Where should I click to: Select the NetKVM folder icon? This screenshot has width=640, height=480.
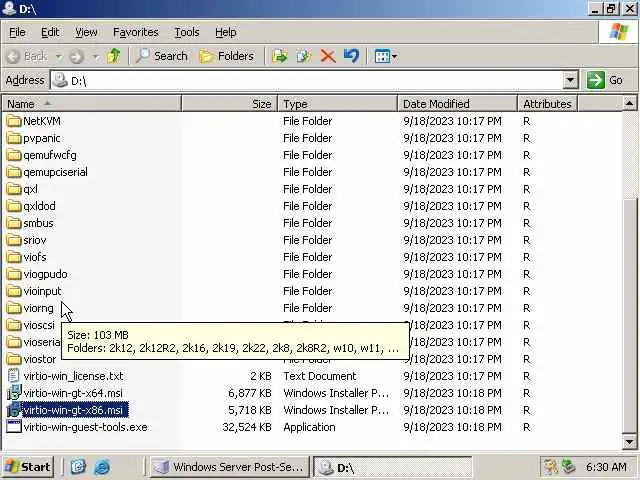(x=14, y=121)
